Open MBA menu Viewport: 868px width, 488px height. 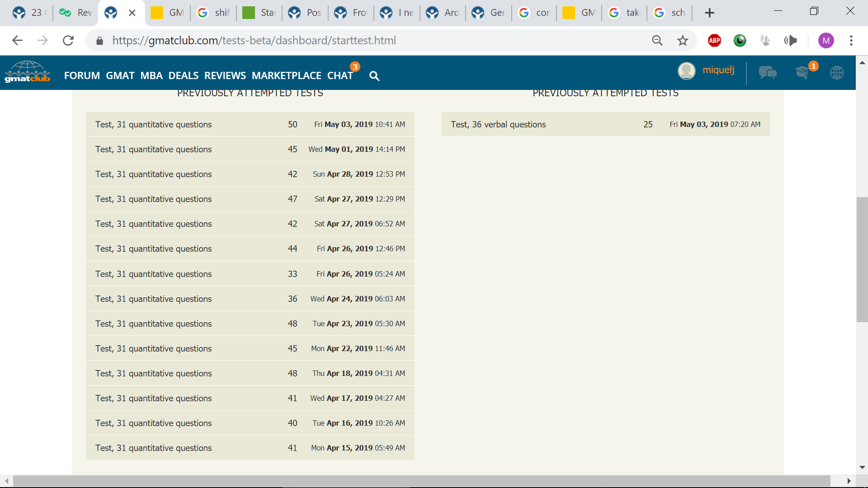coord(151,76)
